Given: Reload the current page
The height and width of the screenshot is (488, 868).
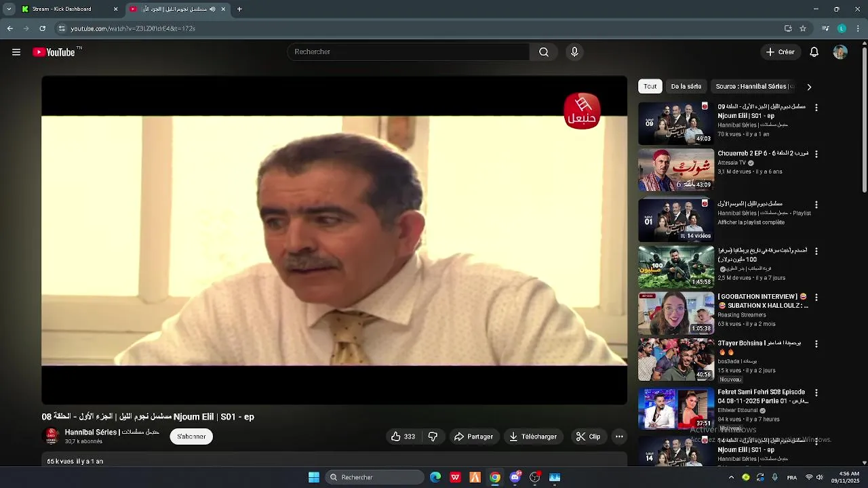Looking at the screenshot, I should click(x=42, y=28).
